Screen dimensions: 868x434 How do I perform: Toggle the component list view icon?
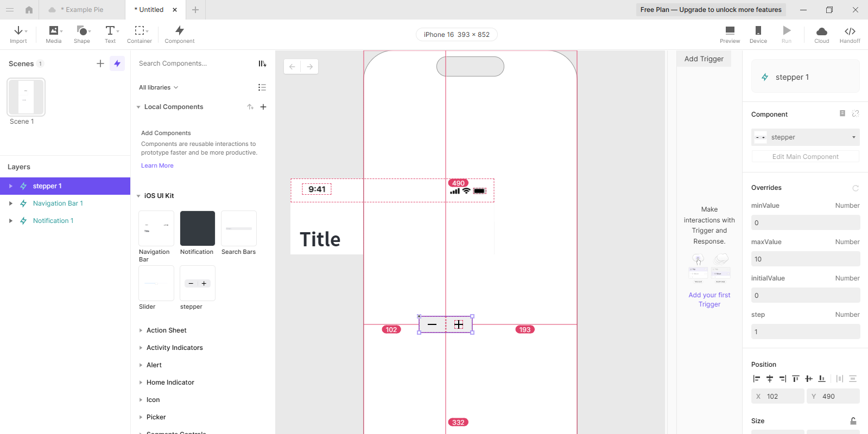(262, 87)
